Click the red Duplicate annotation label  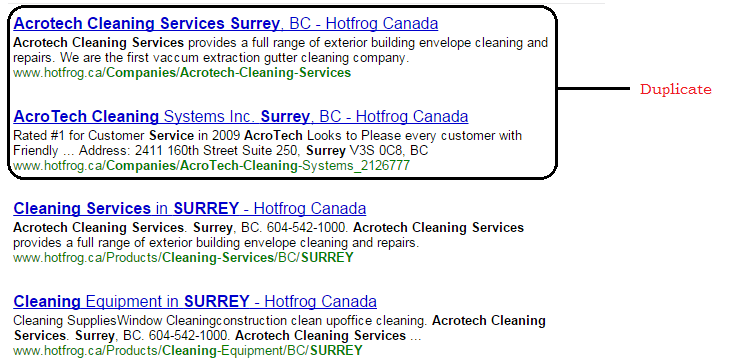[x=676, y=89]
